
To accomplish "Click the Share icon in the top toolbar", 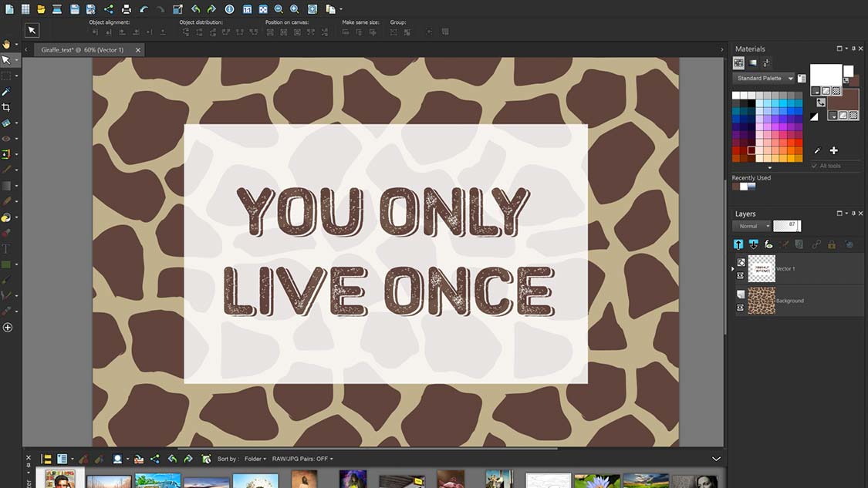I will (110, 9).
